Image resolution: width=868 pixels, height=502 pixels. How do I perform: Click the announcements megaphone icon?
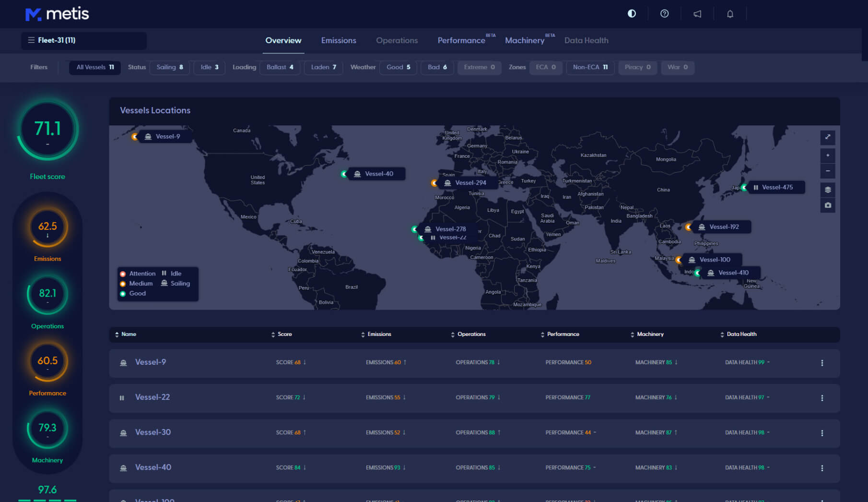tap(697, 14)
